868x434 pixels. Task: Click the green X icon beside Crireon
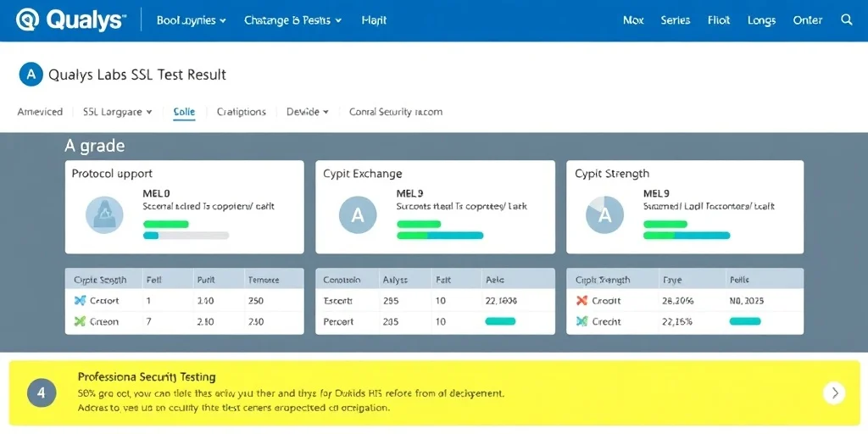81,321
